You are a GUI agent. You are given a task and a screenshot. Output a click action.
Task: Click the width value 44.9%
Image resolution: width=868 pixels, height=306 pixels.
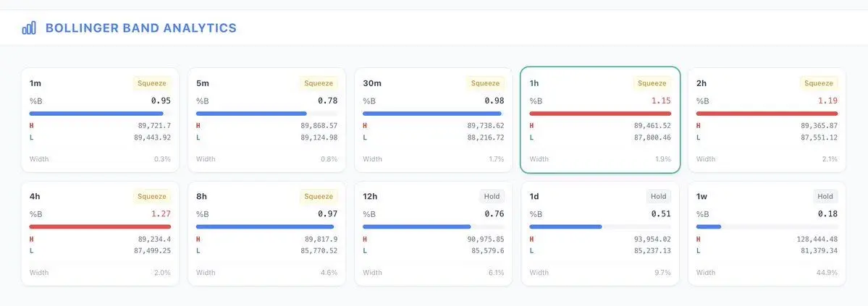coord(827,273)
